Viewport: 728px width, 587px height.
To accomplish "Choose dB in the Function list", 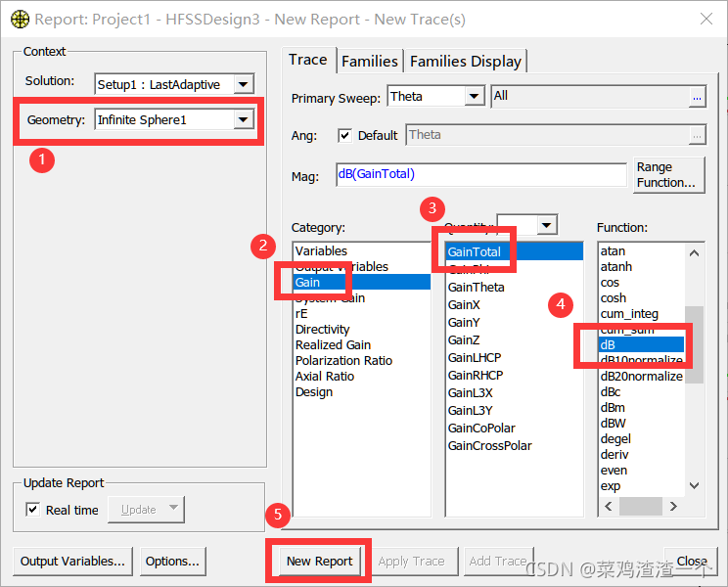I will coord(642,344).
